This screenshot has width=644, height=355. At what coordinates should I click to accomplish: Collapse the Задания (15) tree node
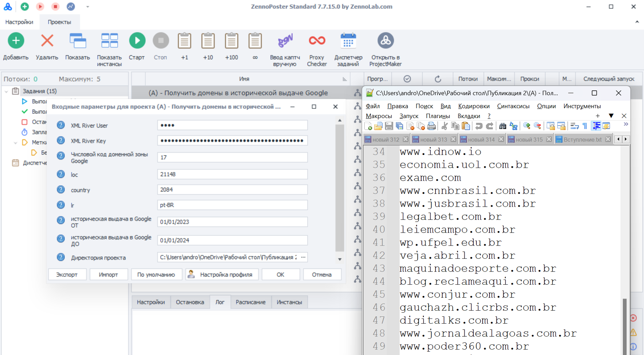(x=6, y=91)
